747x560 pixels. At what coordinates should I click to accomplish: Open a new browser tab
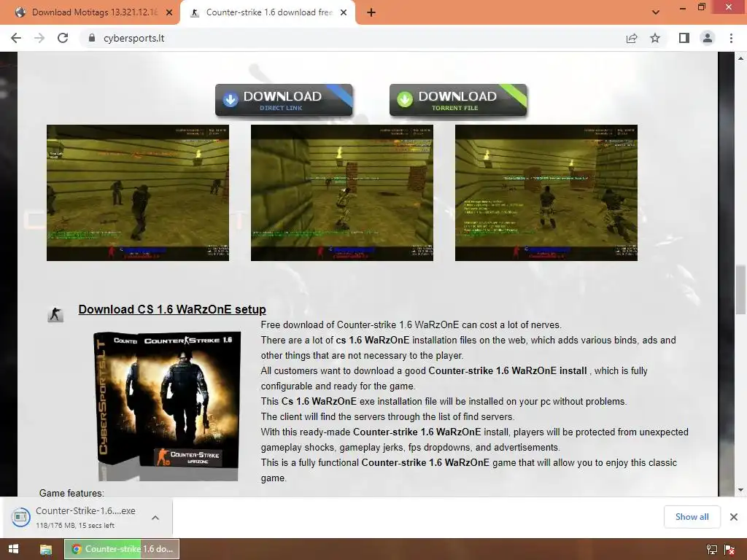click(371, 13)
